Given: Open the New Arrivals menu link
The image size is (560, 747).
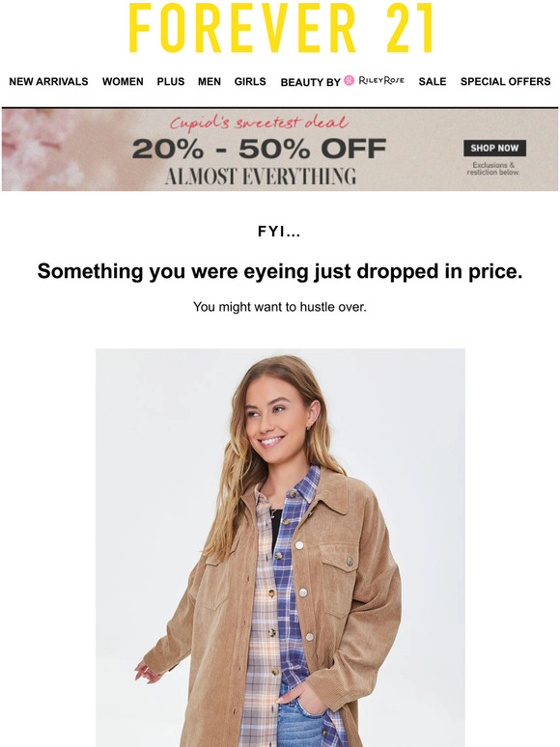Looking at the screenshot, I should coord(48,81).
